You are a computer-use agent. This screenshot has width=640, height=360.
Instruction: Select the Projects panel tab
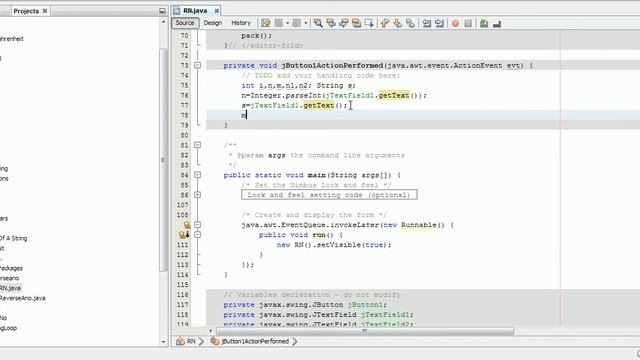26,11
